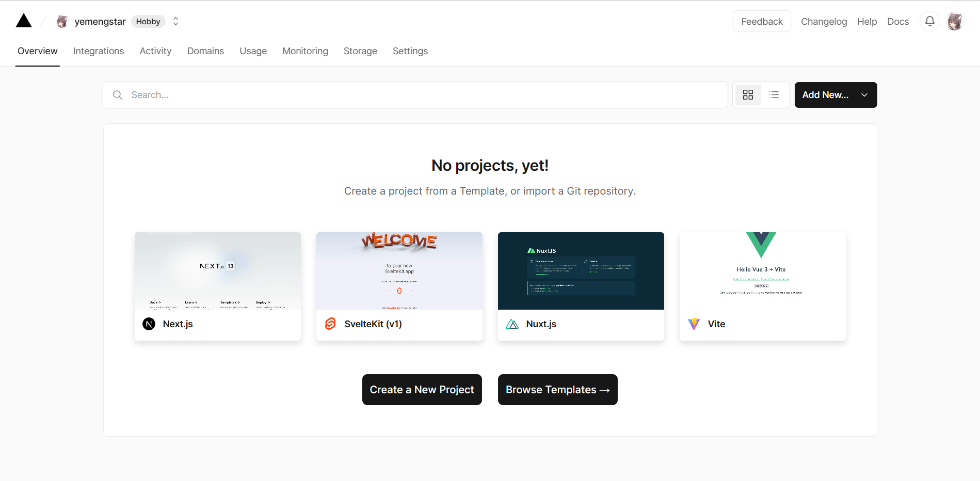Viewport: 980px width, 481px height.
Task: Switch to the Monitoring tab
Action: pyautogui.click(x=305, y=51)
